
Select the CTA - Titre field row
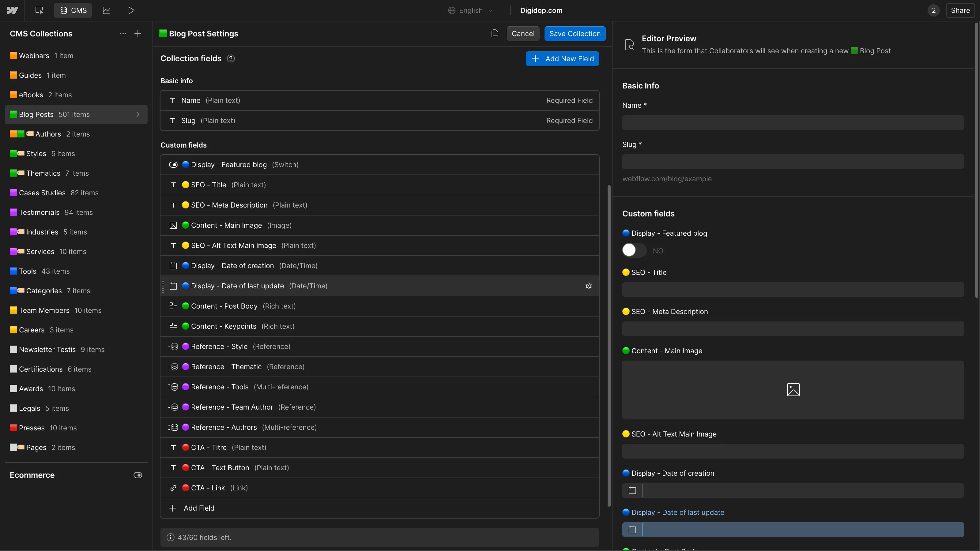pyautogui.click(x=380, y=448)
